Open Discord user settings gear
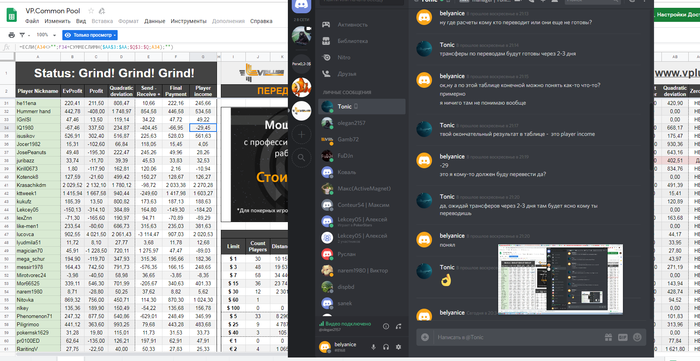 (x=398, y=347)
